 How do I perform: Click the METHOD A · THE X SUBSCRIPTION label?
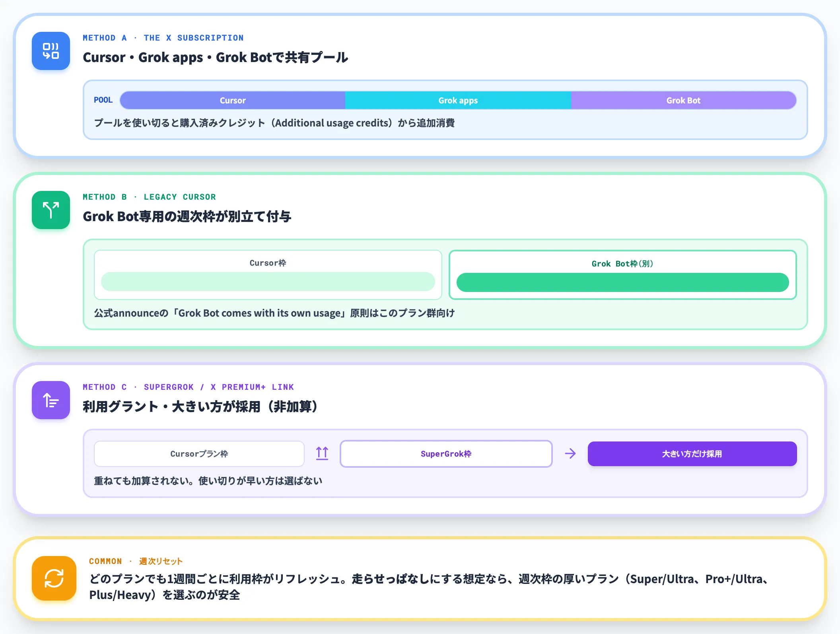[163, 38]
